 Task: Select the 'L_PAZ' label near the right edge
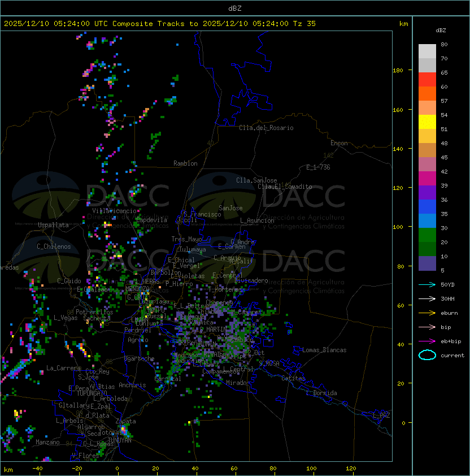(x=381, y=416)
